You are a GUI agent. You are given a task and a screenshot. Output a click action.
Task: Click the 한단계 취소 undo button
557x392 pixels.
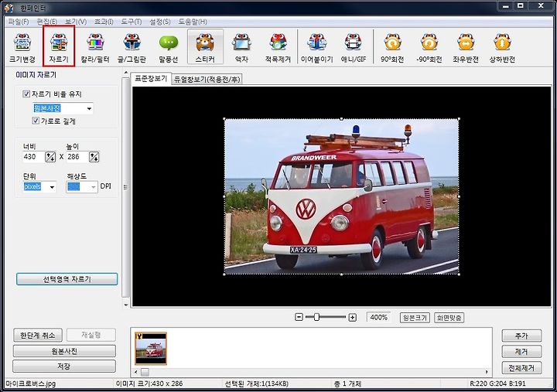38,335
